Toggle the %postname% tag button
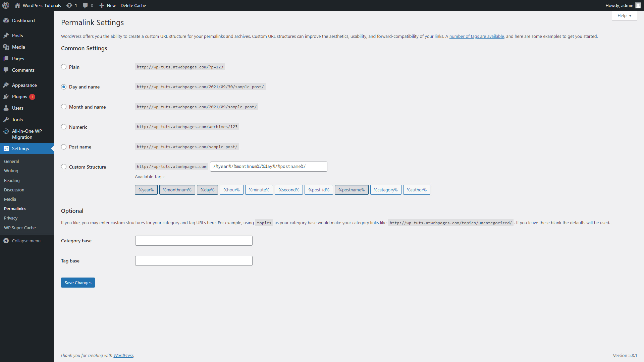Screen dimensions: 644x362 [352, 190]
